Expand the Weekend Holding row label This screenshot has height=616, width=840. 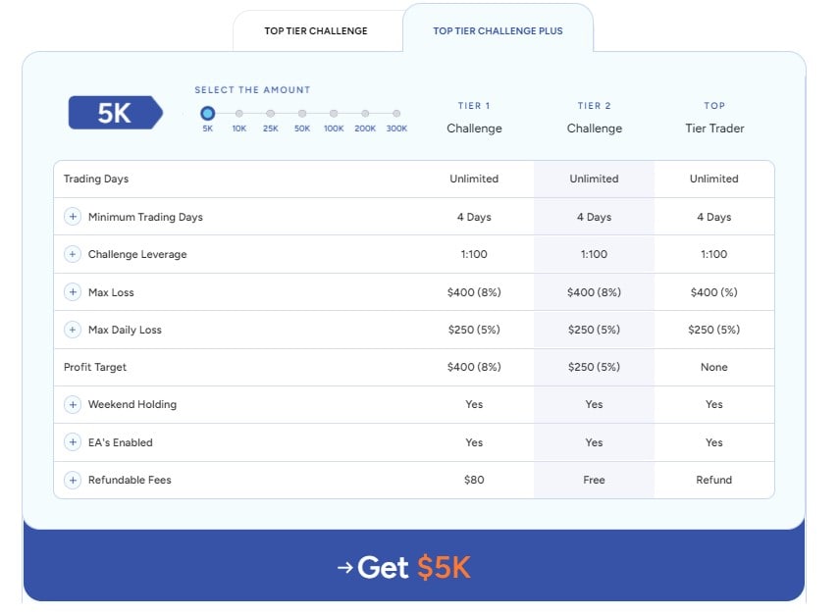click(x=132, y=404)
